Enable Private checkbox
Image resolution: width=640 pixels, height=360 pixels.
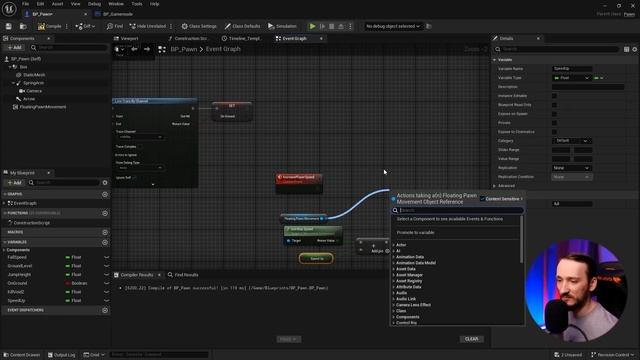(554, 123)
